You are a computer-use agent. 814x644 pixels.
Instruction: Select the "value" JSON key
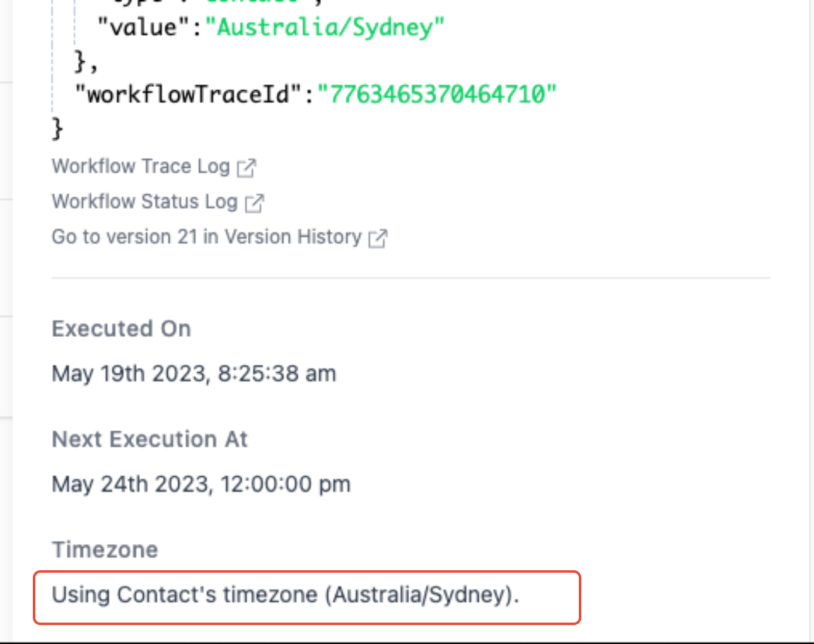tap(144, 27)
